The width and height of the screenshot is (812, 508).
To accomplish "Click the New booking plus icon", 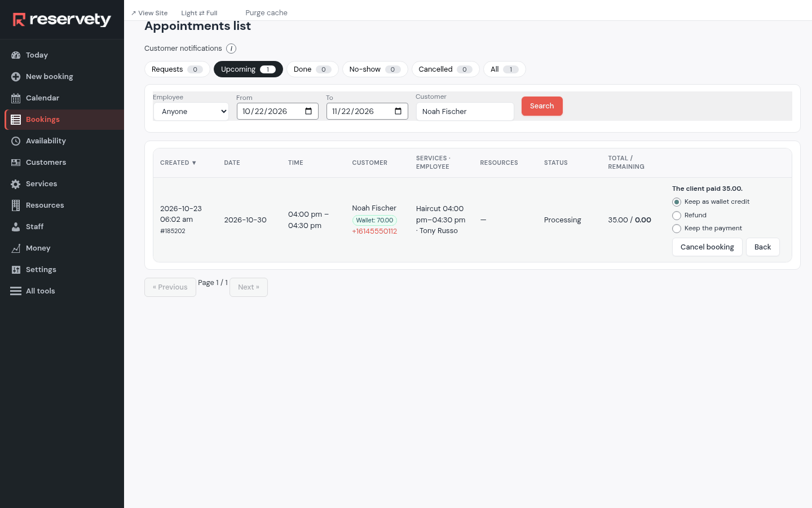I will click(16, 77).
